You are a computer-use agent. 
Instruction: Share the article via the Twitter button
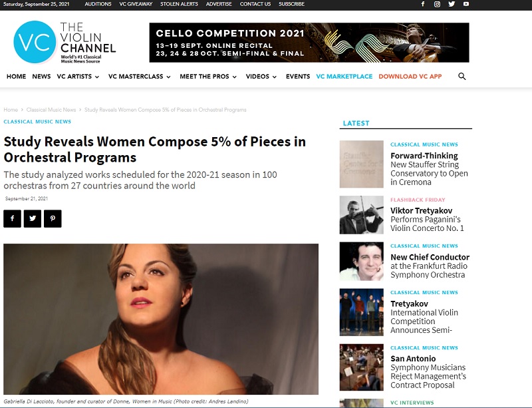(33, 218)
